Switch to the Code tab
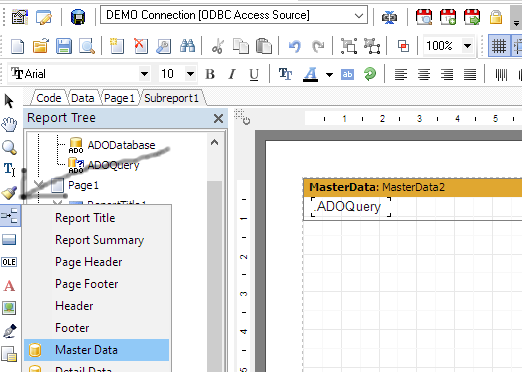 pos(49,98)
